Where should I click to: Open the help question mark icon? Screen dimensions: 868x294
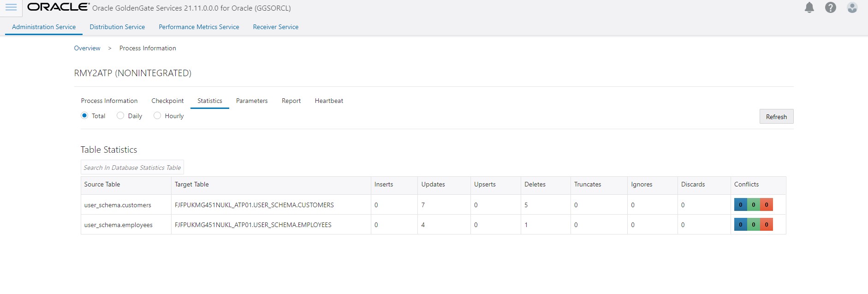pos(830,7)
